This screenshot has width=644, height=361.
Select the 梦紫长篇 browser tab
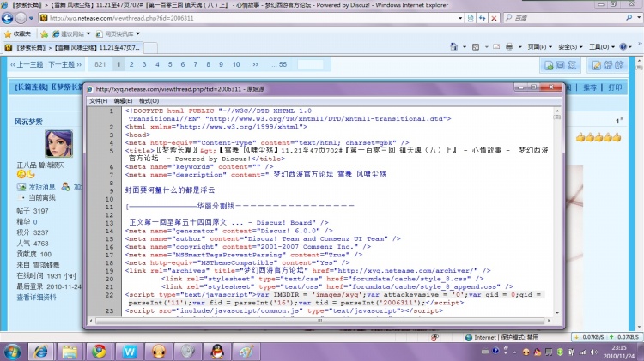[x=73, y=47]
